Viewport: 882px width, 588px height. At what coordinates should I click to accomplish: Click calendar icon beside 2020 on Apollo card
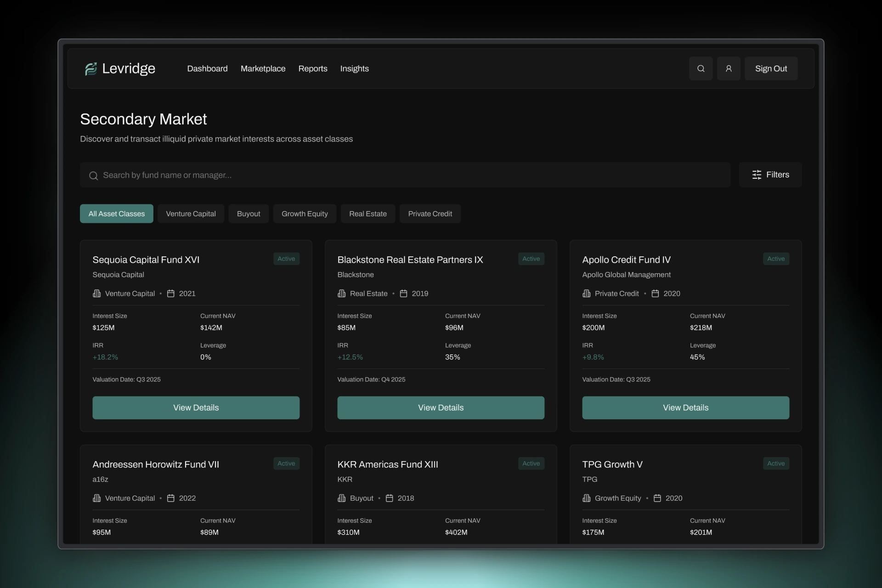[655, 293]
